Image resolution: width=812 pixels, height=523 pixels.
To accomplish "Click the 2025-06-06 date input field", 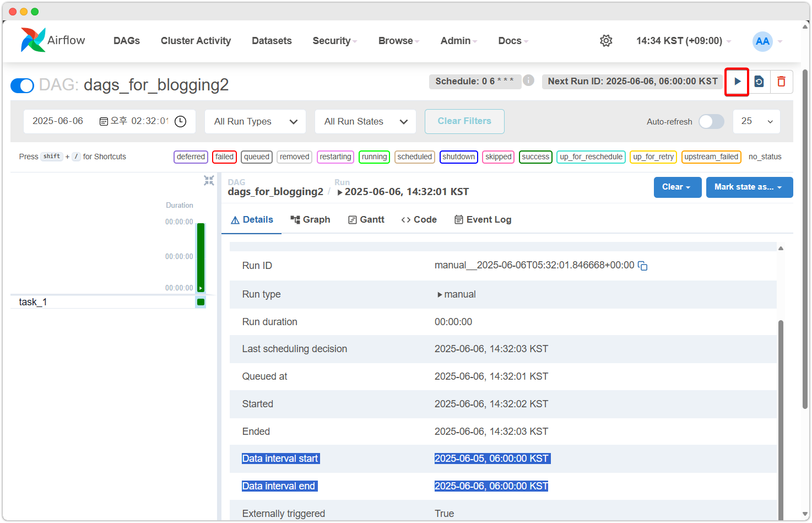I will [x=109, y=121].
